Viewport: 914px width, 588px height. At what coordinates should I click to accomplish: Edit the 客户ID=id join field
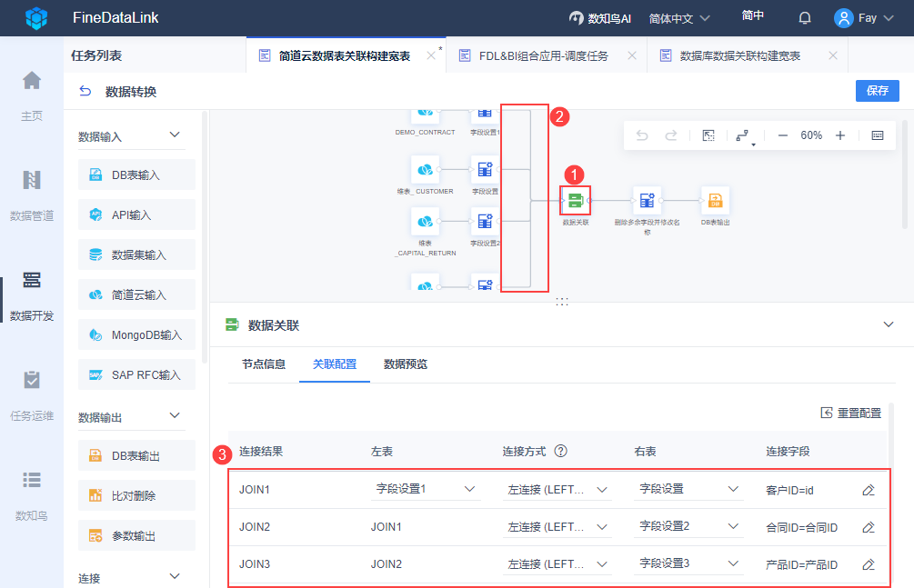click(x=869, y=490)
